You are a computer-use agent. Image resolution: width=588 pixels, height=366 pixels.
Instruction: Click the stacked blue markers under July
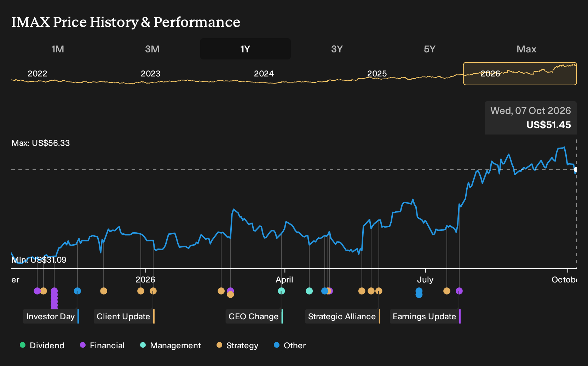419,293
